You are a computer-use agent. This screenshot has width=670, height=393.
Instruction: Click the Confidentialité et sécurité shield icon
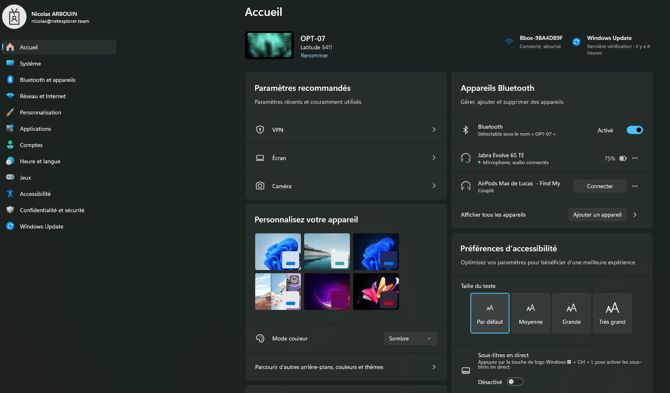click(x=10, y=210)
